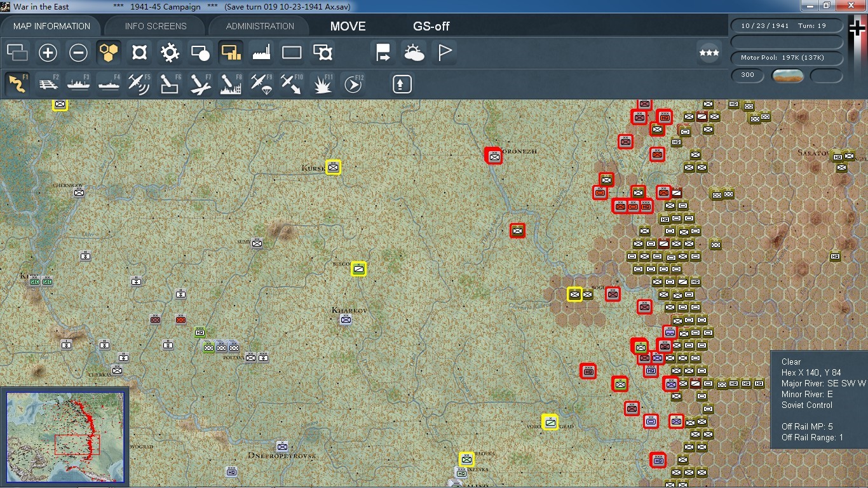Toggle the unit stacks display icon

pos(17,53)
